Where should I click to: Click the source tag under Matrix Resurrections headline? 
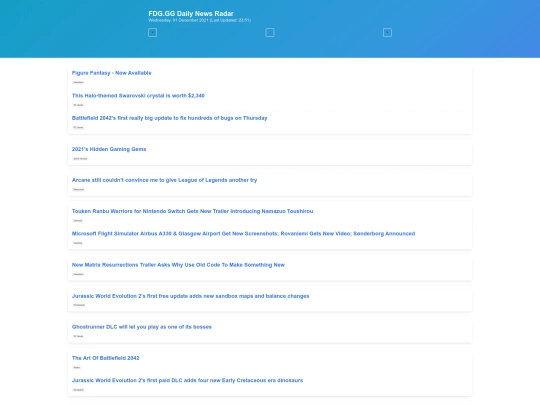(79, 274)
